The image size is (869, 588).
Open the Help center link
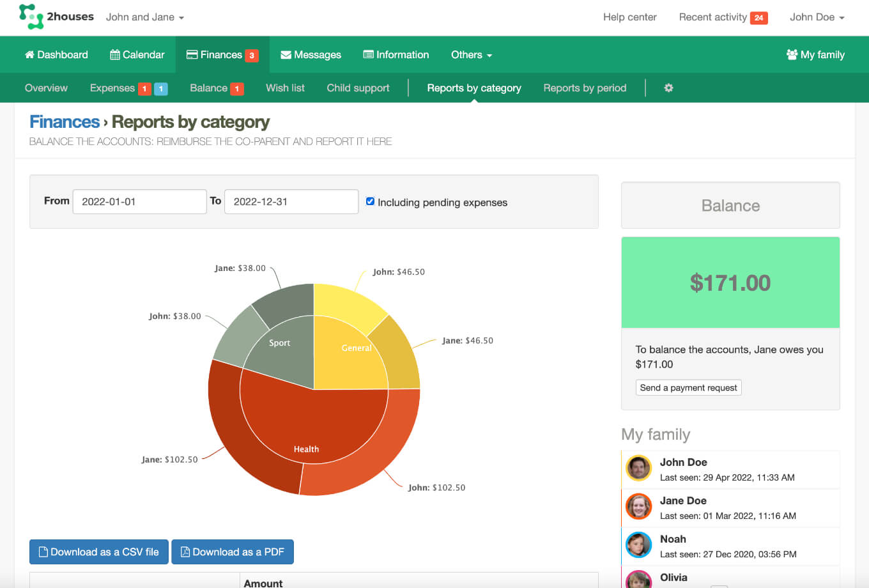pos(630,17)
